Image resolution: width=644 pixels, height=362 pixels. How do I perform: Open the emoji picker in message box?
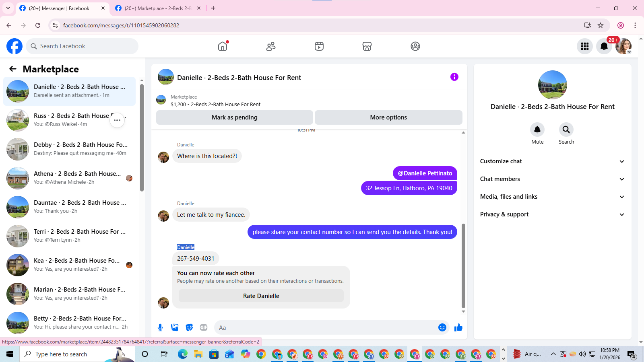[x=442, y=327]
